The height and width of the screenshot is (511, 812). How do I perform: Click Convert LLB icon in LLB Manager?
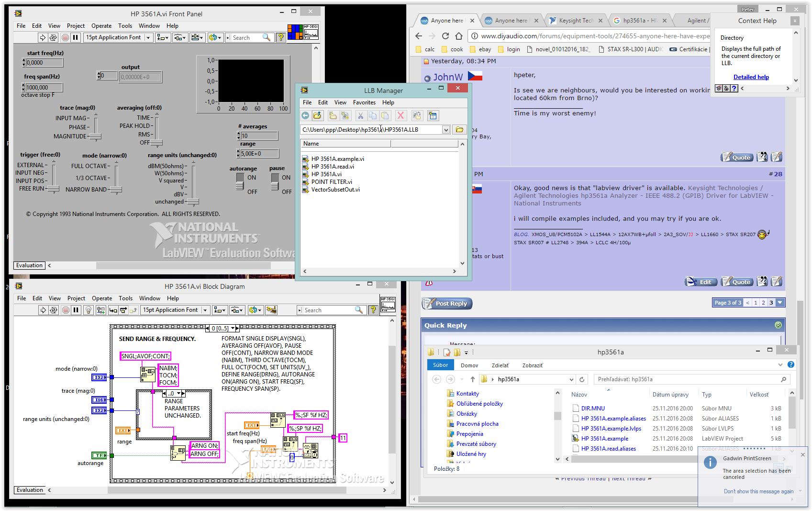[x=417, y=115]
